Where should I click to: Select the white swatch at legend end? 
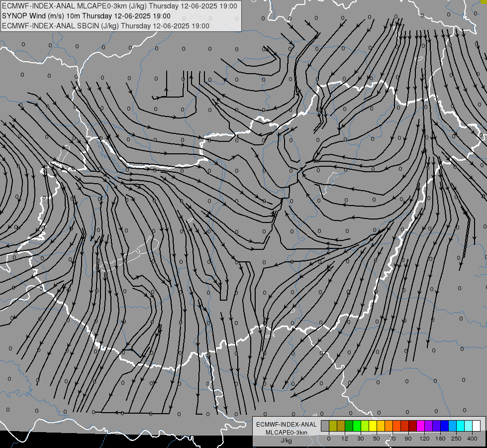coord(477,426)
